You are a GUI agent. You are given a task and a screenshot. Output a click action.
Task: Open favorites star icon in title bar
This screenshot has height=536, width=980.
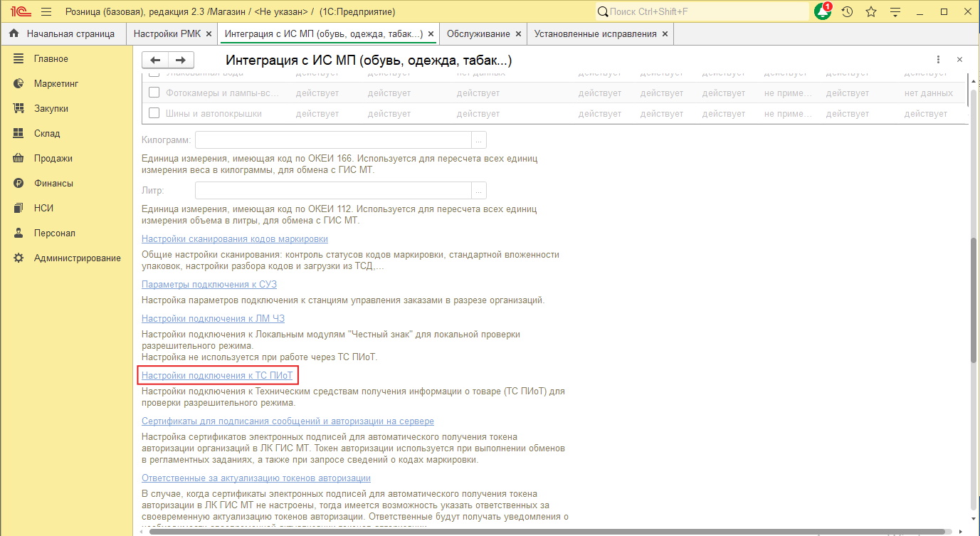pyautogui.click(x=871, y=11)
